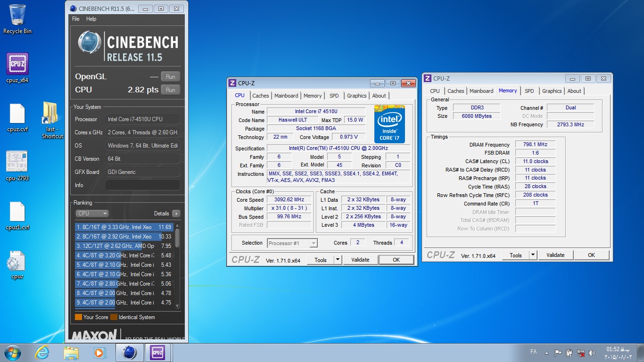Switch to Cinebench via its taskbar icon
This screenshot has height=362, width=644.
(x=129, y=353)
